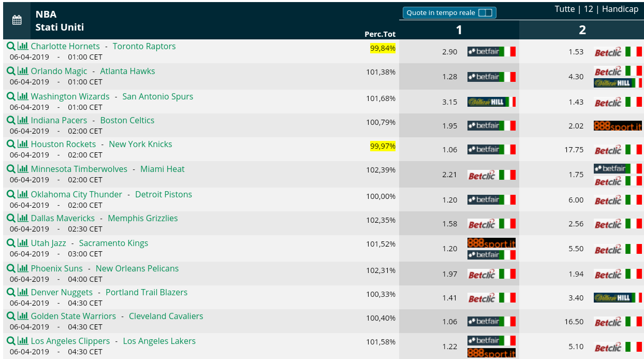The height and width of the screenshot is (359, 644).
Task: Click odds value 16.50 for Cavaliers
Action: [x=574, y=322]
